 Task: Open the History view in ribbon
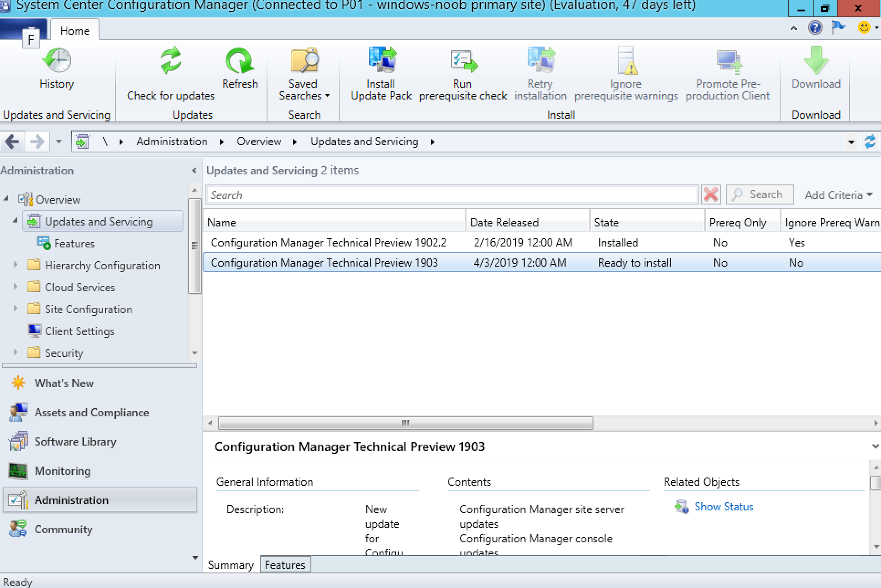(57, 68)
